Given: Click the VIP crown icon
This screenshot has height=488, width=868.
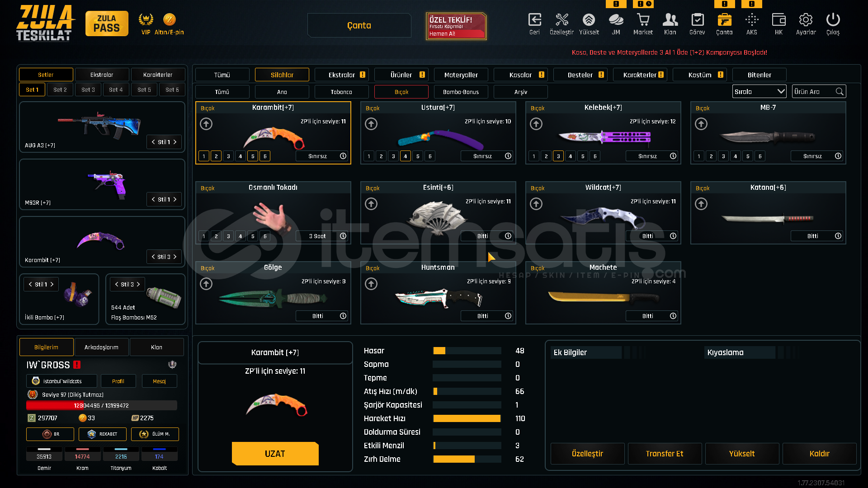Looking at the screenshot, I should click(146, 19).
